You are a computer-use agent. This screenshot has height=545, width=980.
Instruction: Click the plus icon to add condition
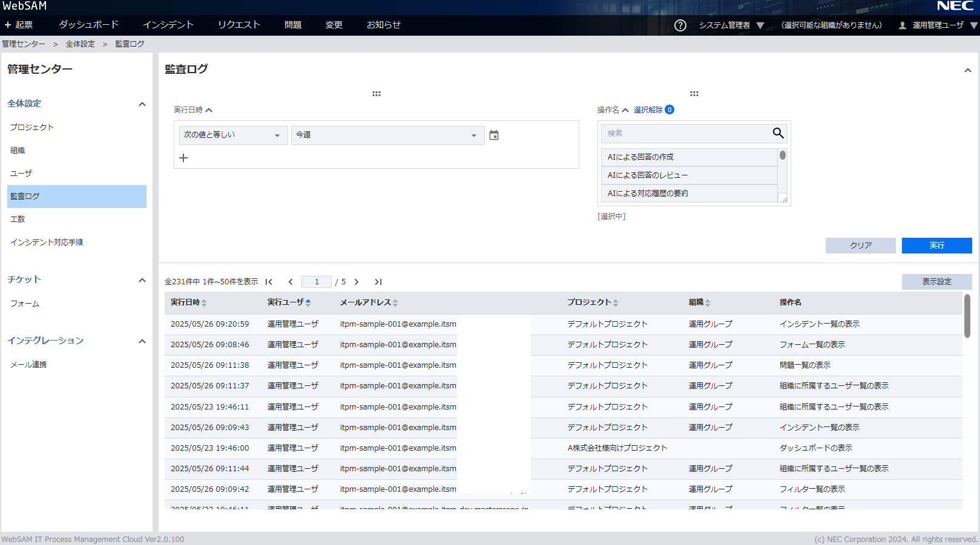point(183,158)
